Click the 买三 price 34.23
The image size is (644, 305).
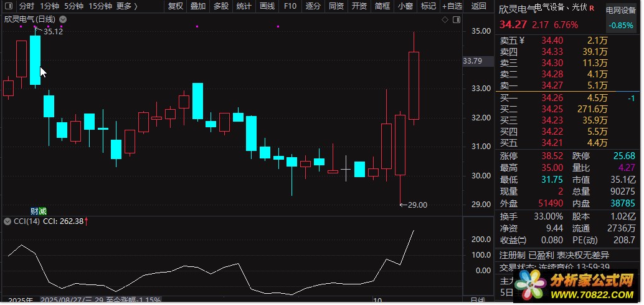click(552, 120)
